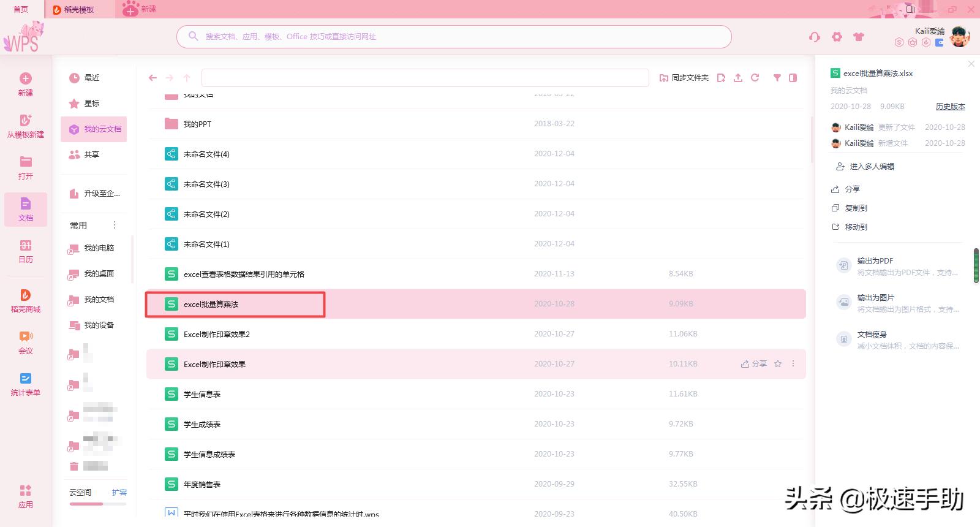Click the 打开 folder icon
Screen dimensions: 980x527
click(x=26, y=162)
